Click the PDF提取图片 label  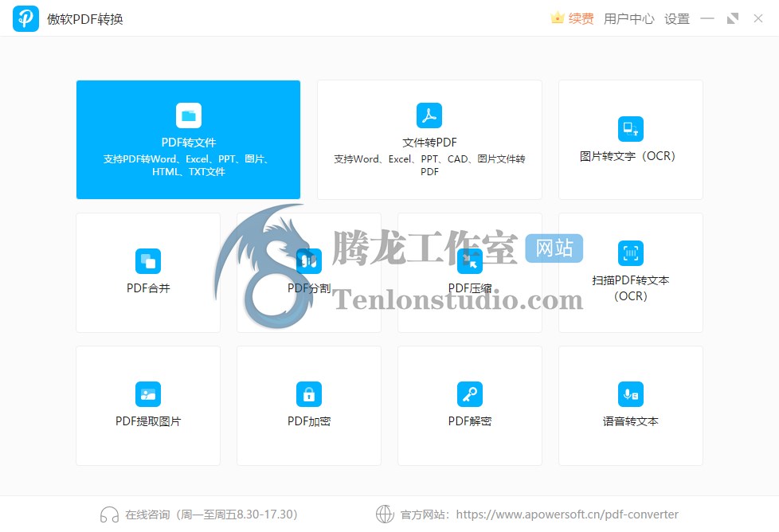click(x=148, y=421)
